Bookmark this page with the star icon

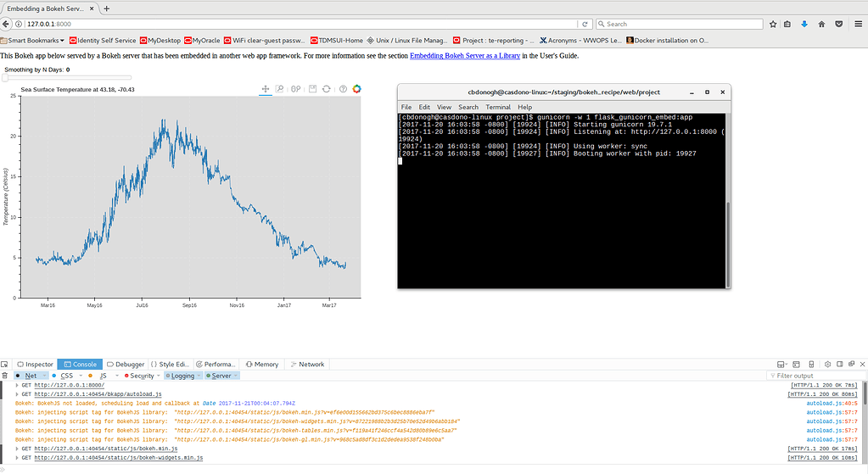[x=773, y=25]
